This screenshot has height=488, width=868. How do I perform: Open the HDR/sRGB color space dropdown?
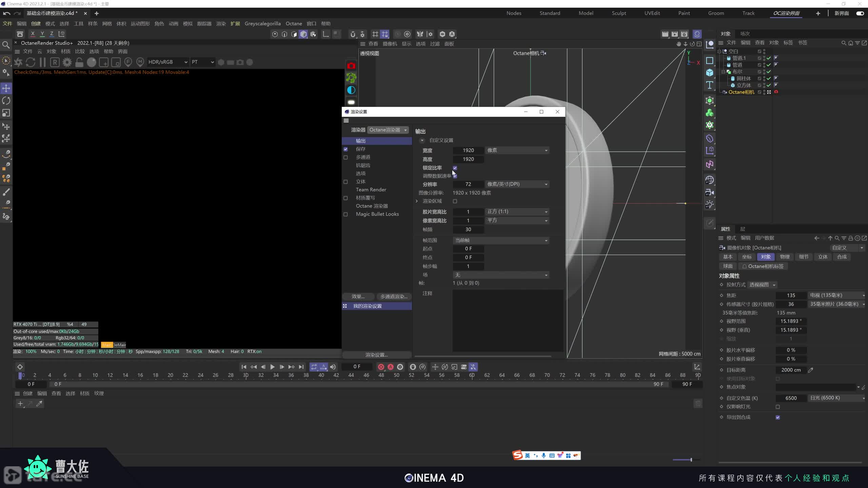click(167, 62)
